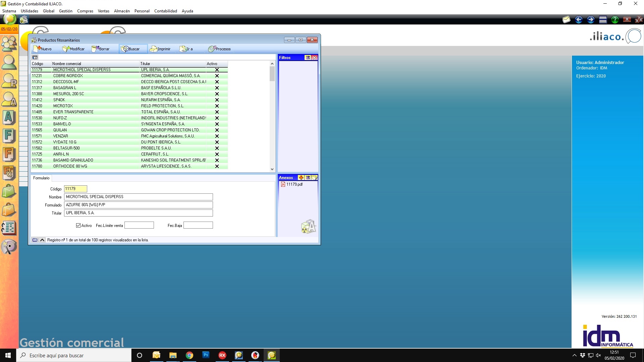Select the Formulario tab
This screenshot has width=644, height=362.
coord(41,178)
